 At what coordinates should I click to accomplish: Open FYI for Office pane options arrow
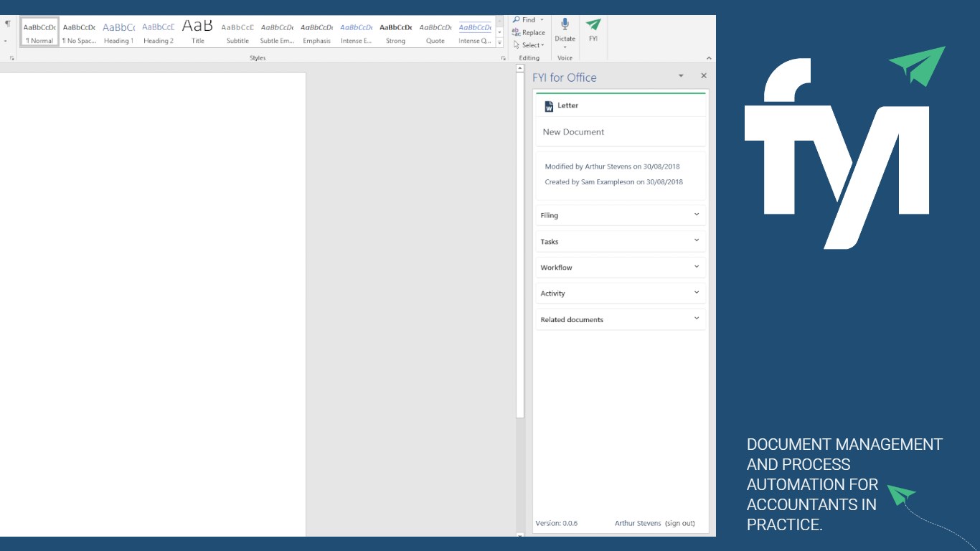[681, 76]
